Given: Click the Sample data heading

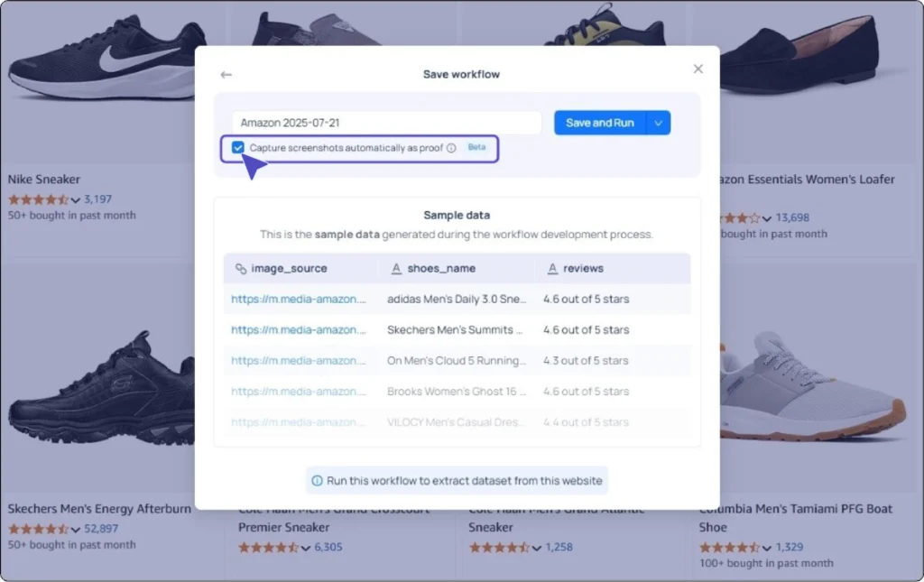Looking at the screenshot, I should (x=457, y=215).
